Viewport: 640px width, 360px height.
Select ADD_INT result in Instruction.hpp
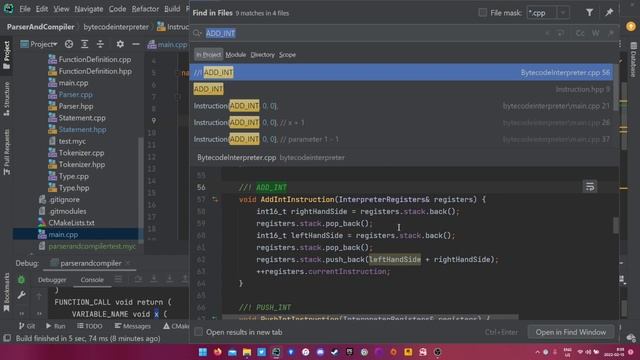pyautogui.click(x=402, y=89)
